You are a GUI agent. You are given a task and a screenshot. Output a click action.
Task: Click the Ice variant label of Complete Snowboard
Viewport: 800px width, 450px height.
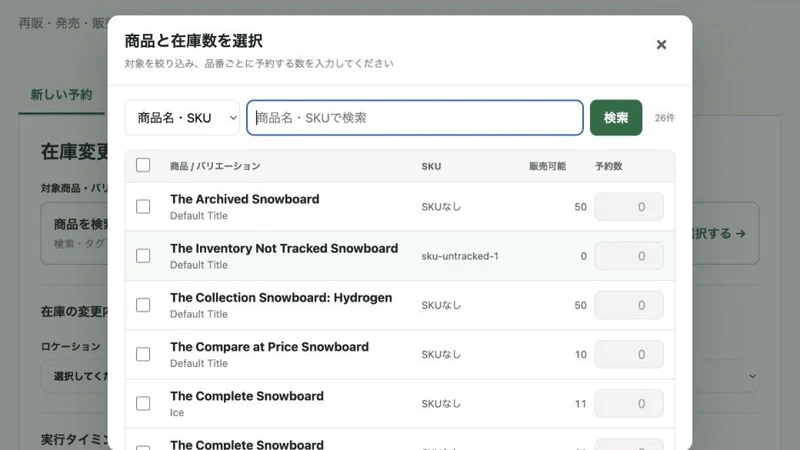[x=177, y=413]
